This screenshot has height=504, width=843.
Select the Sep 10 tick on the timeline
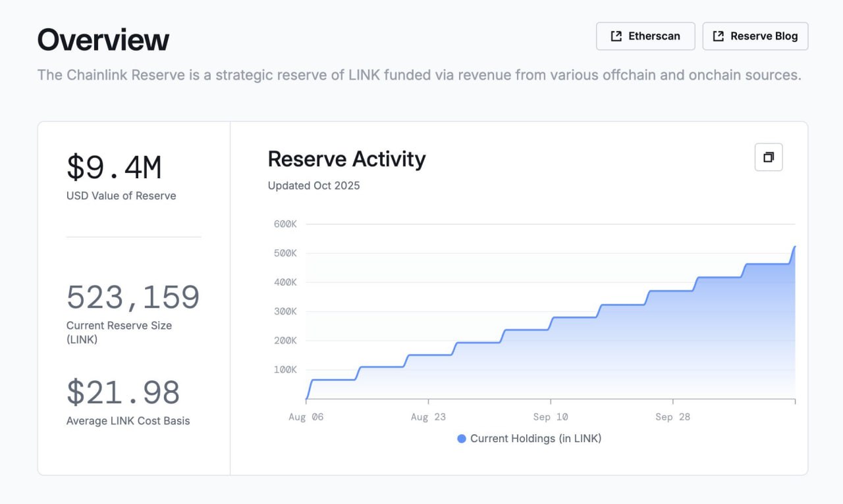pyautogui.click(x=551, y=417)
